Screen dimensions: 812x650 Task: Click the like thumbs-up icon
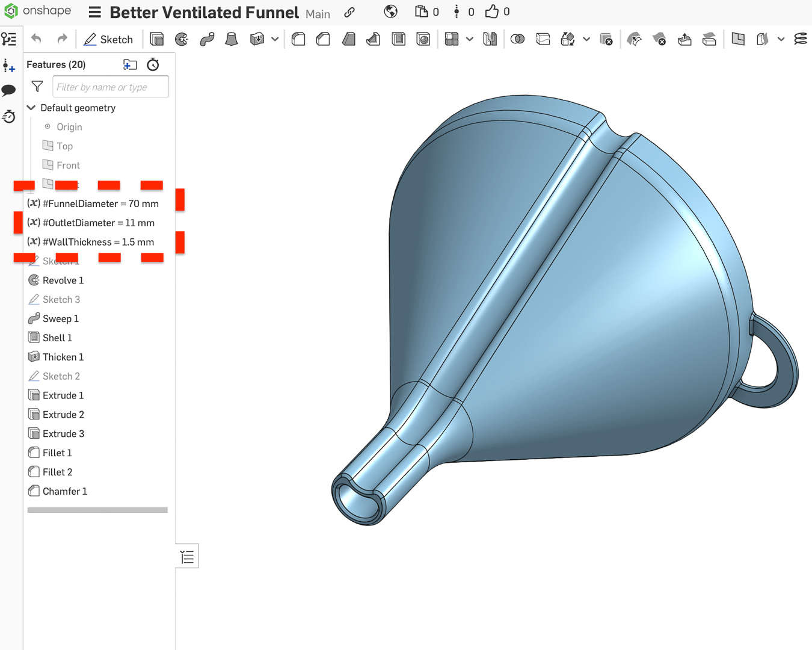click(x=492, y=11)
